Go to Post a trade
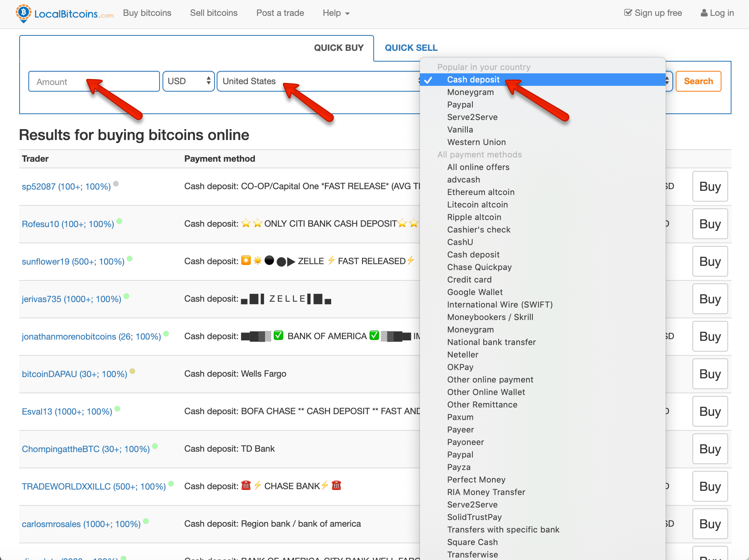Viewport: 749px width, 560px height. click(280, 13)
